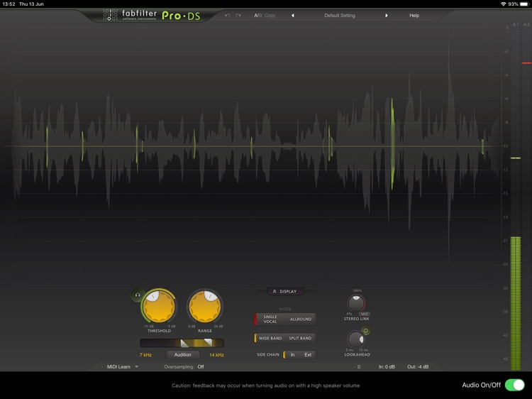
Task: Click the Wi-Fi status icon
Action: click(503, 4)
